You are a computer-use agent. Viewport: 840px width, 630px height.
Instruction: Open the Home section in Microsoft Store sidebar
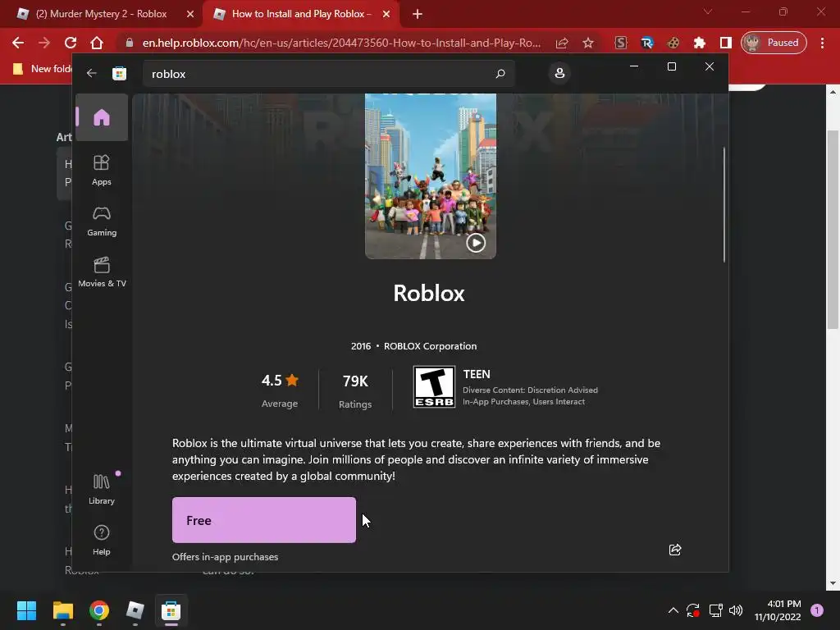[101, 117]
